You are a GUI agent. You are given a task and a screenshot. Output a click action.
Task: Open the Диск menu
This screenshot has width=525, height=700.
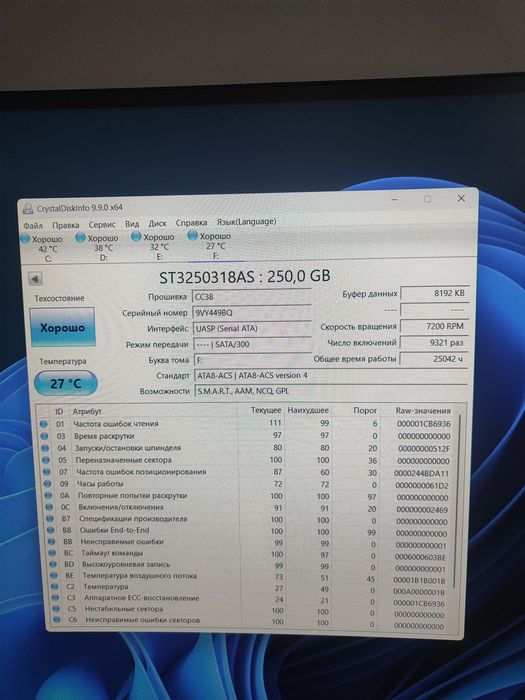157,223
